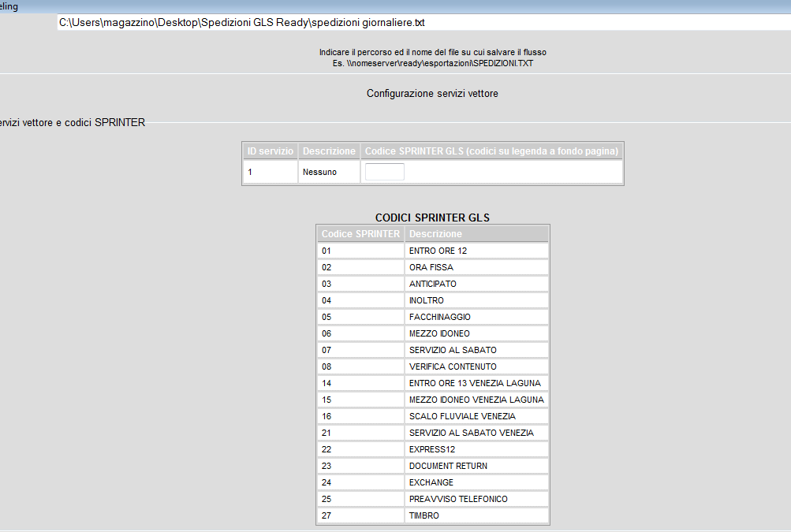Select the 'PREAVVISO TELEFONICO' row
Screen dimensions: 791x532
tap(433, 499)
